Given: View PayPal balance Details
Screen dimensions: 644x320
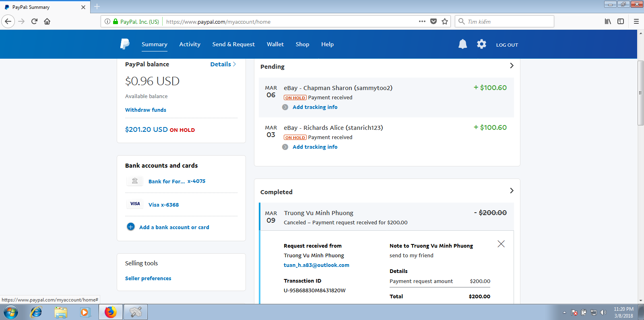Looking at the screenshot, I should point(223,64).
